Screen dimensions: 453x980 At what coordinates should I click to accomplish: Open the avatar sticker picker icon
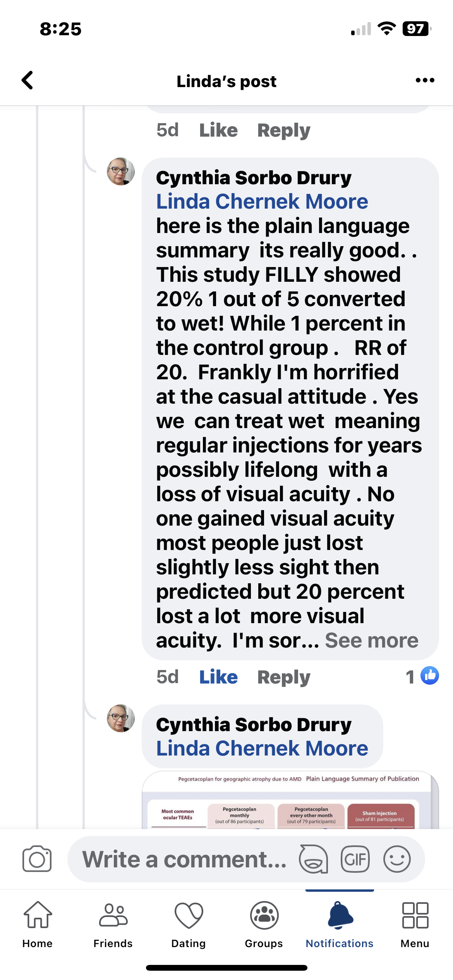click(313, 859)
